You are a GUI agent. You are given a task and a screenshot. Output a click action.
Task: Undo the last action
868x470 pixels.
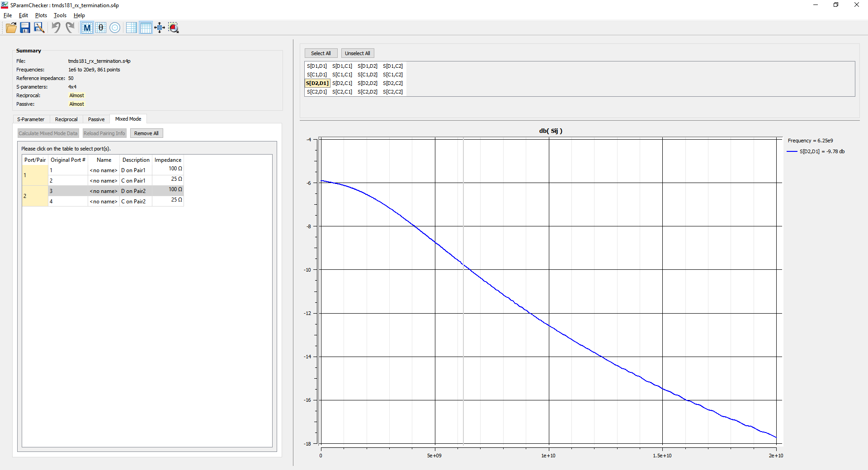(x=56, y=28)
